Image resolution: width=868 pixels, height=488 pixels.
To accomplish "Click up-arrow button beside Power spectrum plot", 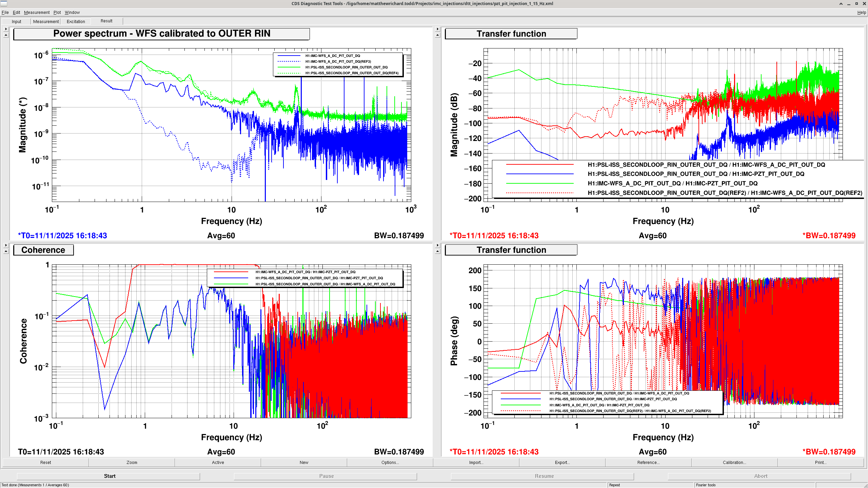I will click(6, 35).
